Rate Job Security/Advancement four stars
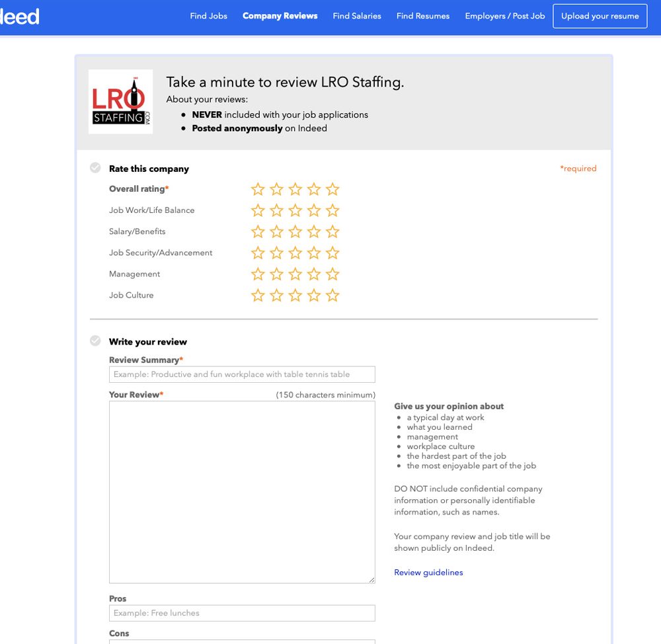 314,253
